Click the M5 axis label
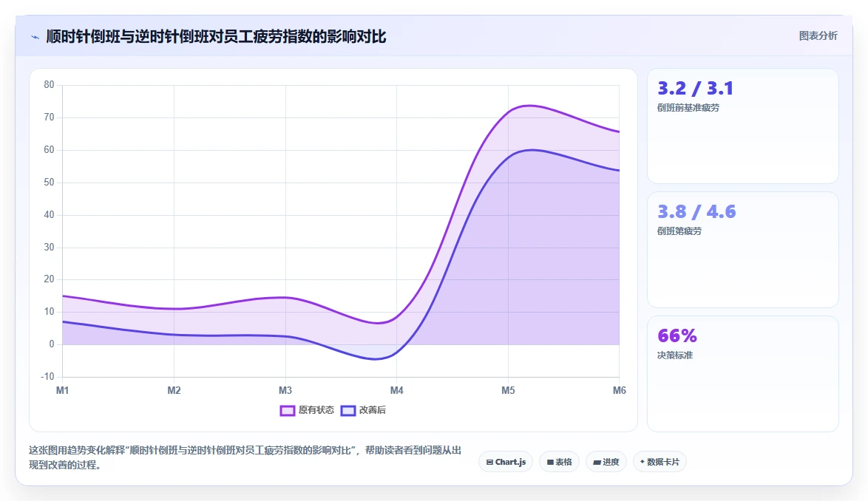 (508, 390)
